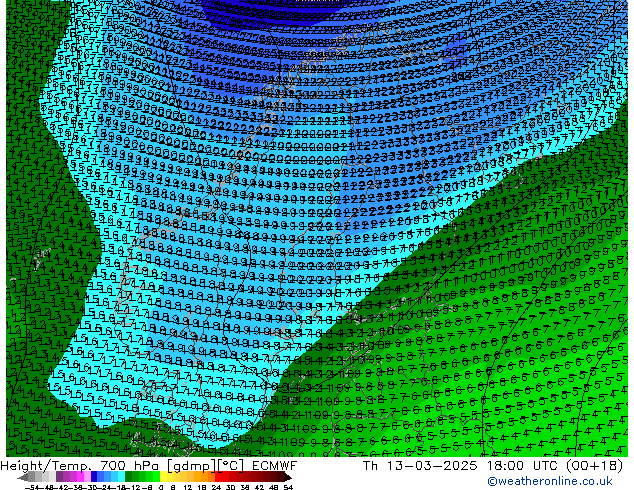Image resolution: width=634 pixels, height=490 pixels.
Task: Click the temperature color scale legend bar
Action: 155,477
